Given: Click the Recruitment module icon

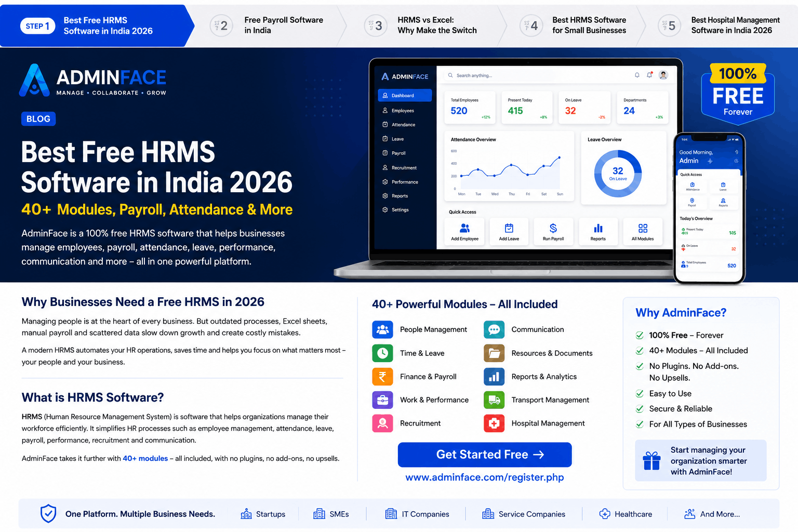Looking at the screenshot, I should 382,423.
